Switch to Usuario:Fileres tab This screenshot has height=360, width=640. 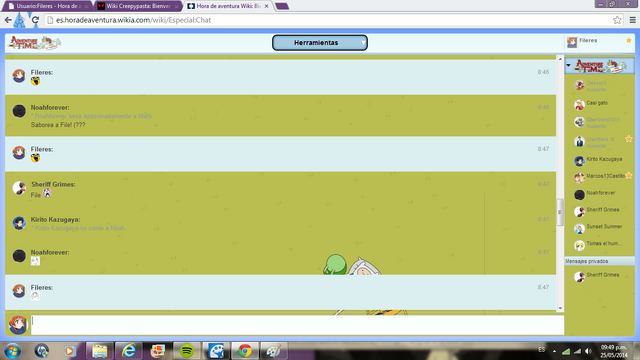click(x=48, y=6)
